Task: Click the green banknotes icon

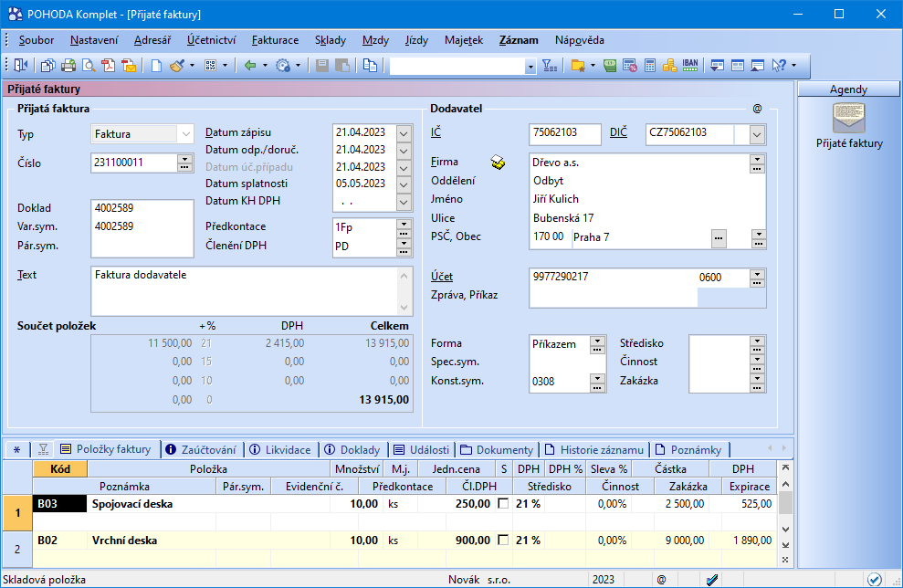Action: (610, 66)
